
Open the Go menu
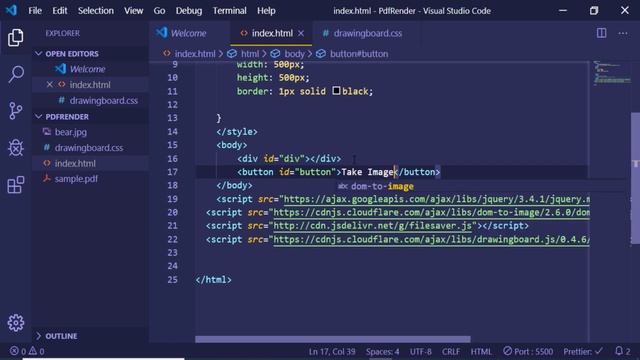point(159,11)
